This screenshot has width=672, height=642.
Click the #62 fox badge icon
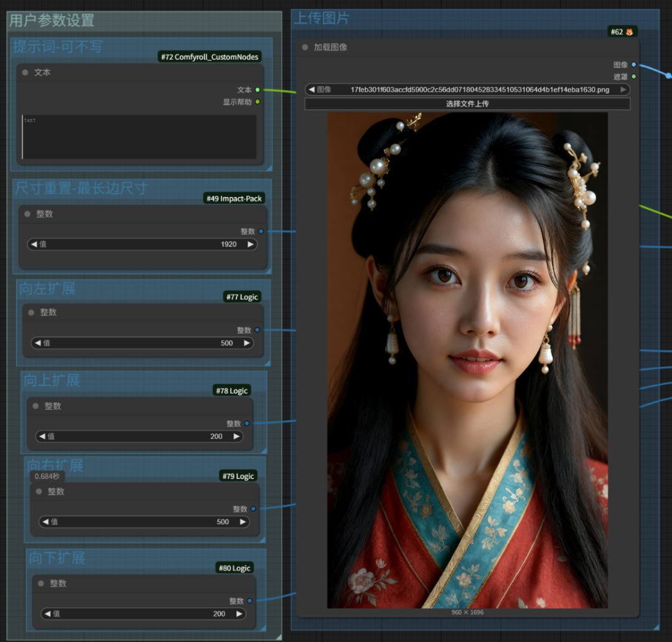click(629, 32)
